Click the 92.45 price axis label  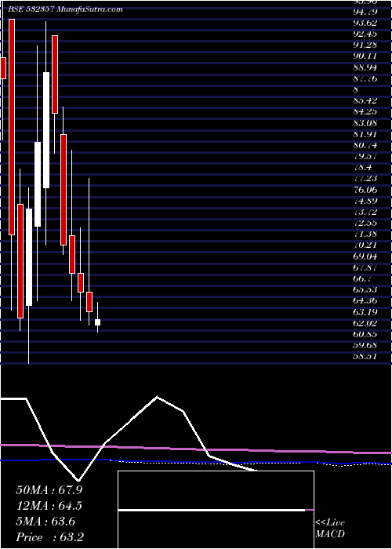pos(365,35)
